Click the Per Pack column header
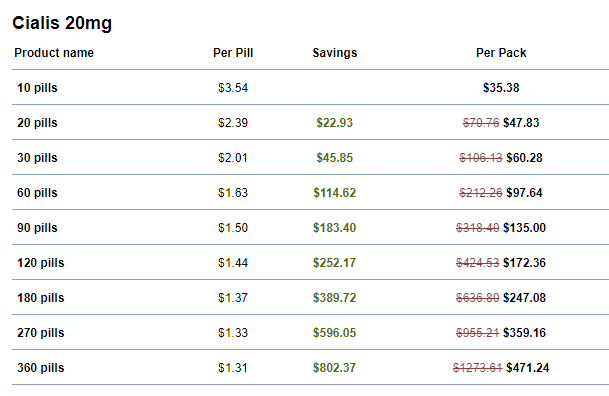609x396 pixels. tap(501, 53)
